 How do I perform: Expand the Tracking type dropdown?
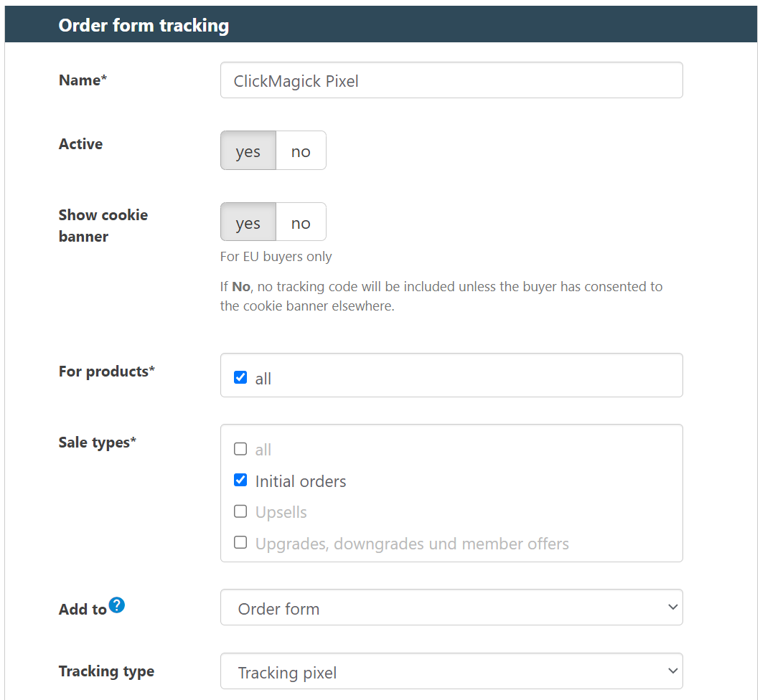coord(451,672)
